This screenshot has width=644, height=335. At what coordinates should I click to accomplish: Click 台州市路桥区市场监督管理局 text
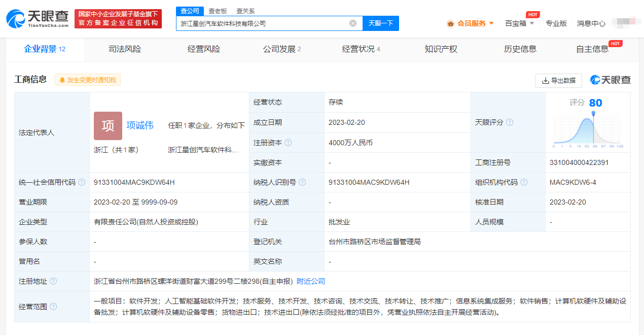[375, 242]
